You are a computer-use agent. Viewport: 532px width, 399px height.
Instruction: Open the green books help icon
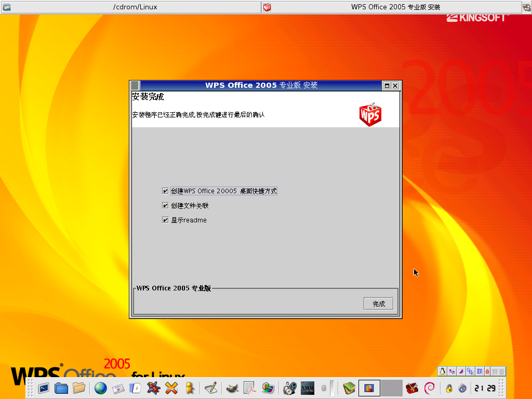click(349, 388)
